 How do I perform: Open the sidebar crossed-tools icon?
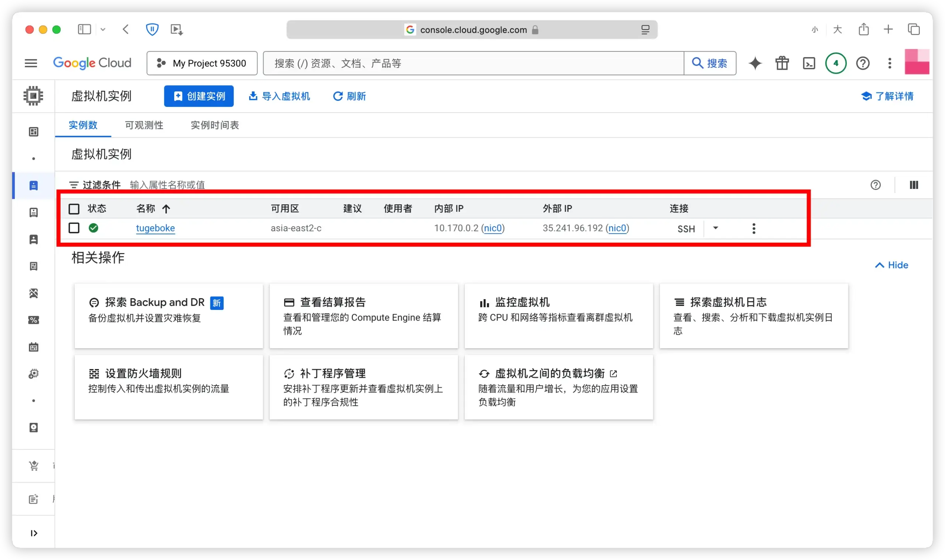34,293
